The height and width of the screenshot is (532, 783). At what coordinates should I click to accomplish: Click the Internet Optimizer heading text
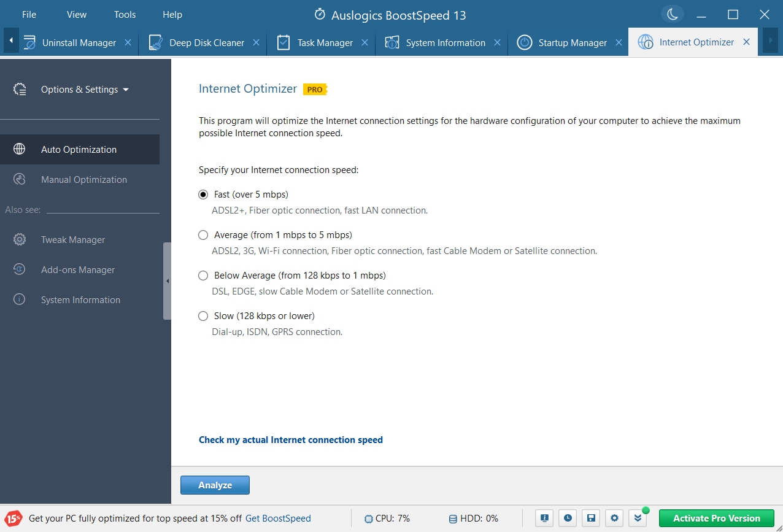(x=248, y=89)
